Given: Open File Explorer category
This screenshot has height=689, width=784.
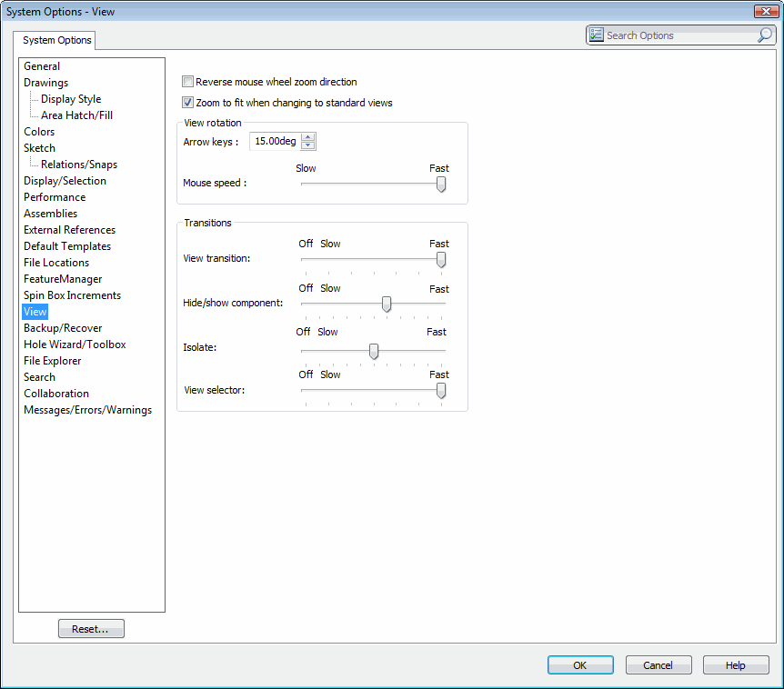Looking at the screenshot, I should pyautogui.click(x=53, y=361).
